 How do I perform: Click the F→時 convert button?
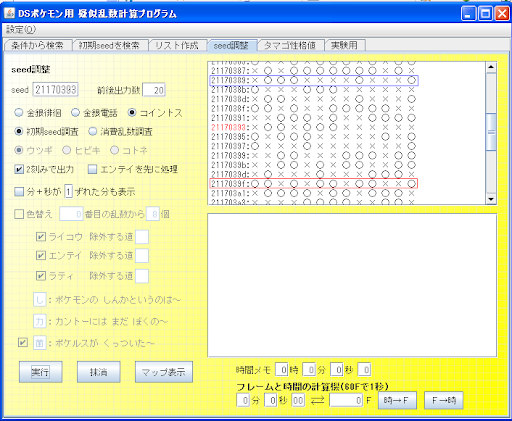tap(443, 400)
